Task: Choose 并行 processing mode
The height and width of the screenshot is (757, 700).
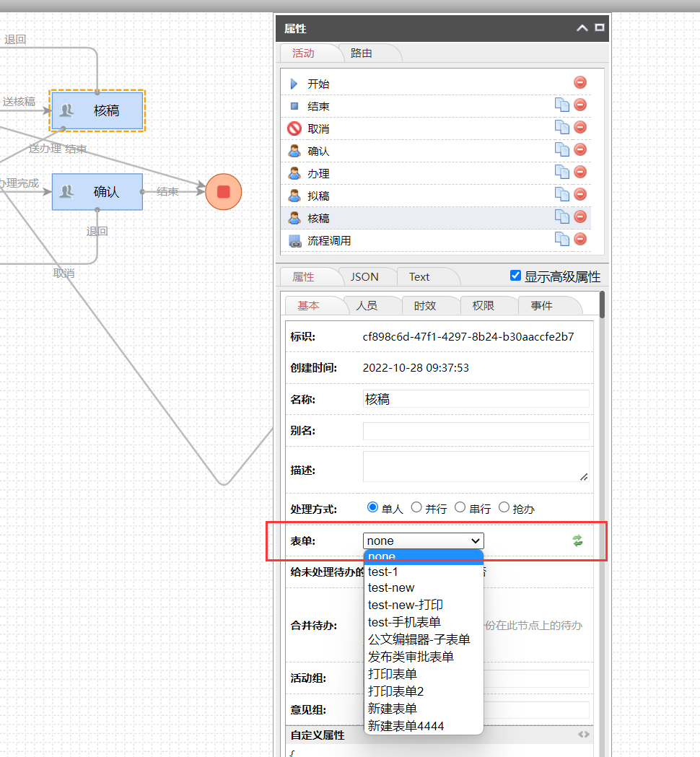Action: point(416,507)
